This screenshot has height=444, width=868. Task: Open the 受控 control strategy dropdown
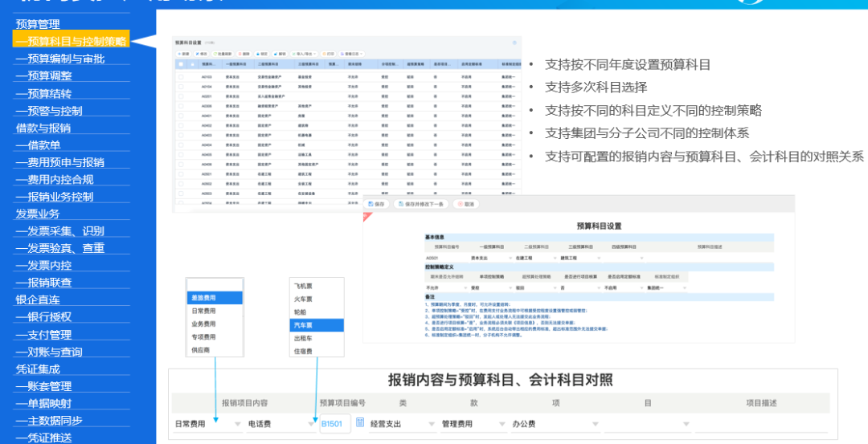(492, 287)
